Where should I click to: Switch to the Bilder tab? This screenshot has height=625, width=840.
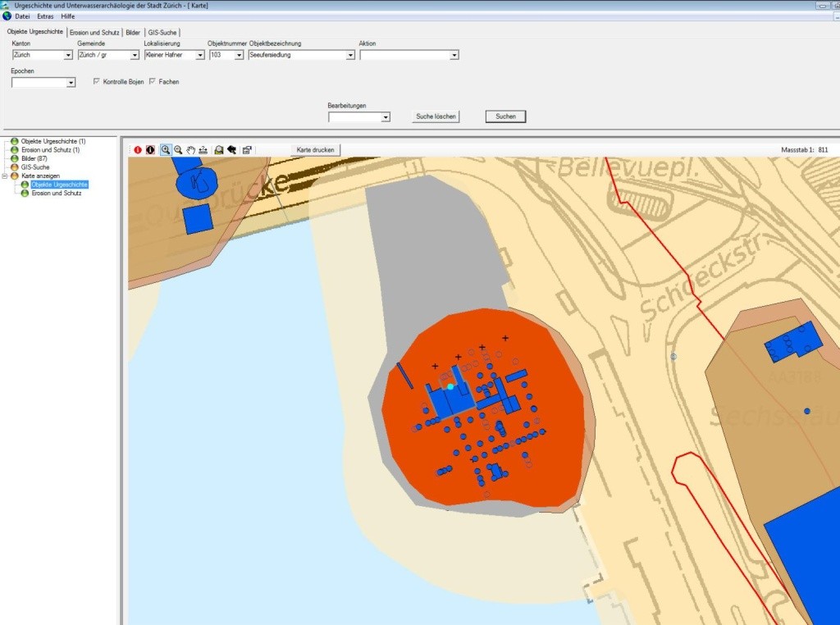(133, 33)
